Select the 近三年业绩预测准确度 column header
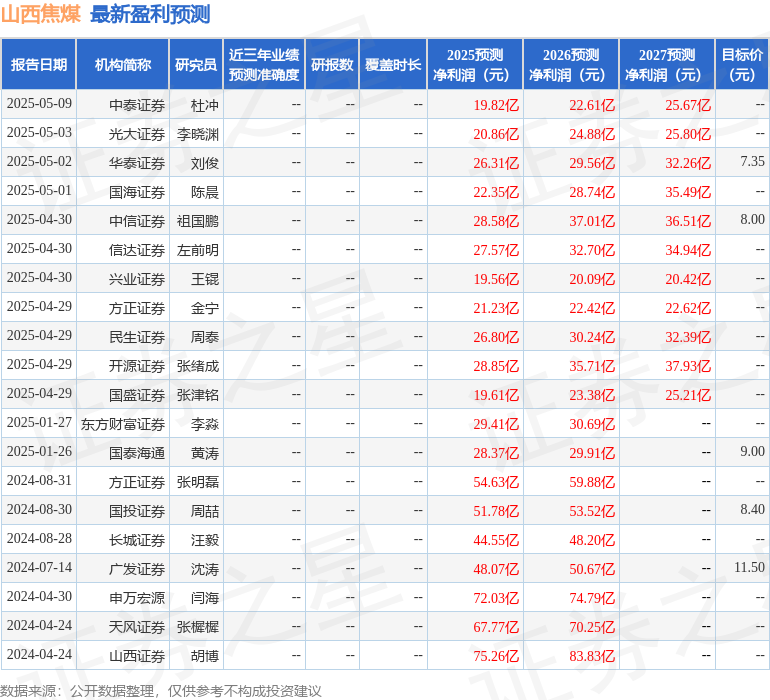This screenshot has height=700, width=770. point(263,65)
